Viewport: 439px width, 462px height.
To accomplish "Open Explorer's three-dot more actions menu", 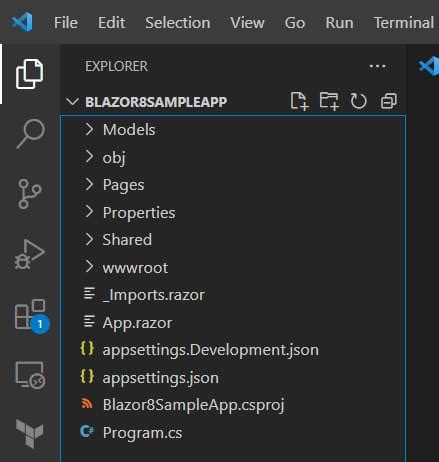I will [x=377, y=66].
